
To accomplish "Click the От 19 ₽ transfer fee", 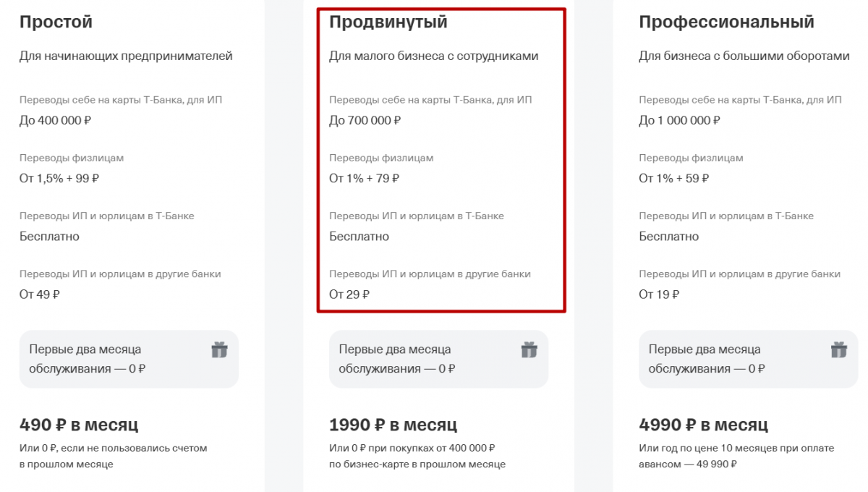I will click(x=659, y=294).
